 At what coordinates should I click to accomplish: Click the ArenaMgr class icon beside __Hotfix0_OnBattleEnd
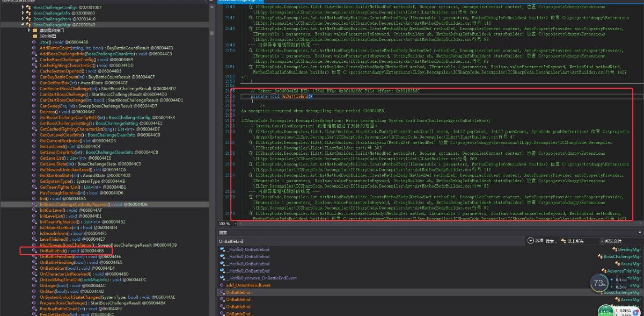pyautogui.click(x=618, y=264)
